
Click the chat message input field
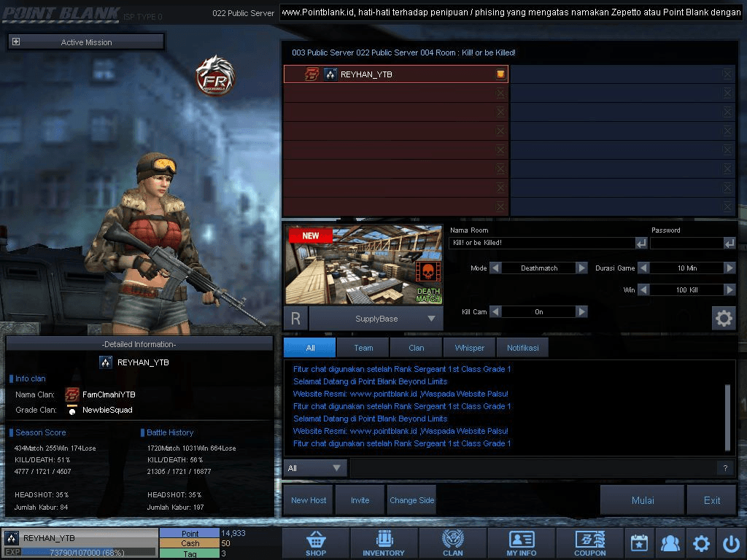tap(533, 468)
